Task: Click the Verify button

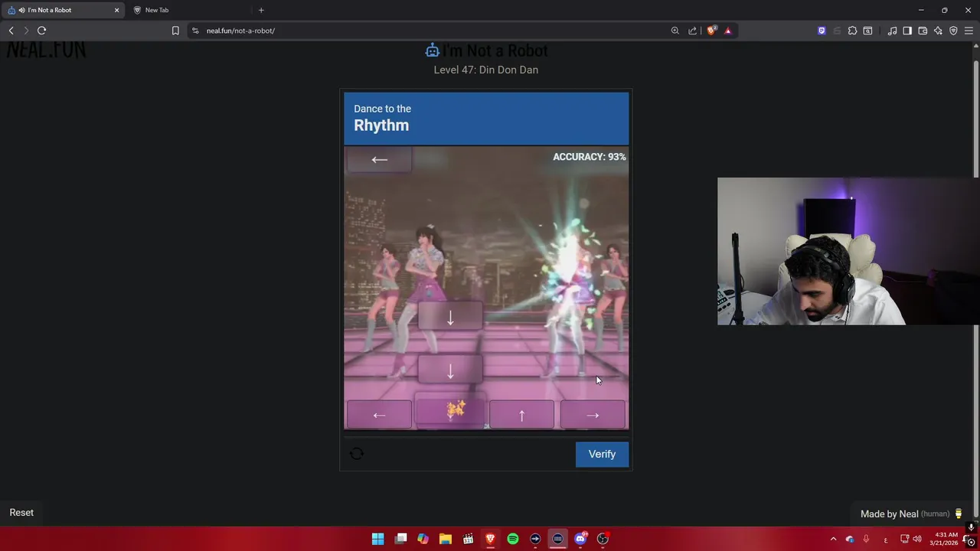Action: [x=602, y=454]
